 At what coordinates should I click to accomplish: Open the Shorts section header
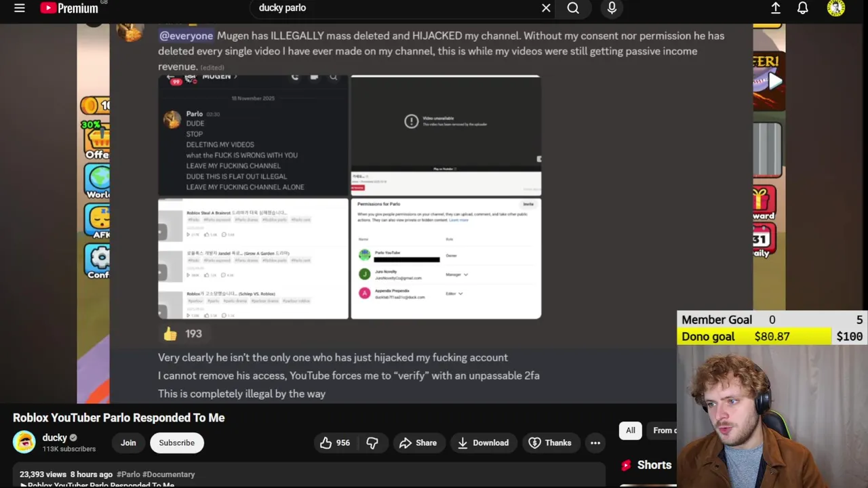pos(646,465)
